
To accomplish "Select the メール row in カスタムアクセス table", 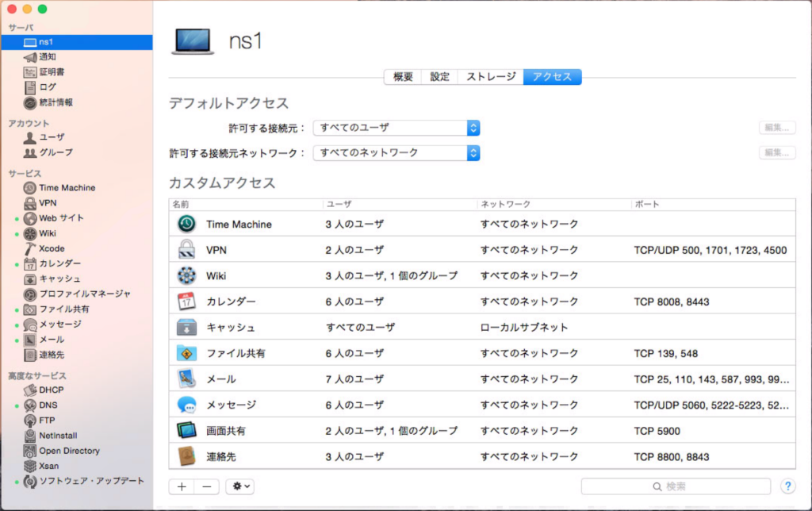I will point(482,379).
